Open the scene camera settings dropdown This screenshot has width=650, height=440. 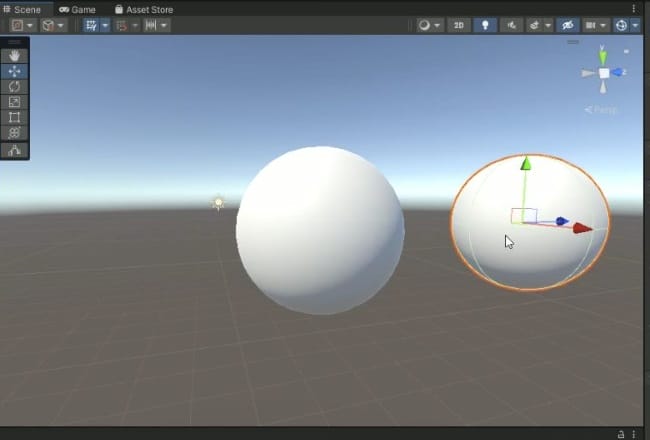coord(596,26)
